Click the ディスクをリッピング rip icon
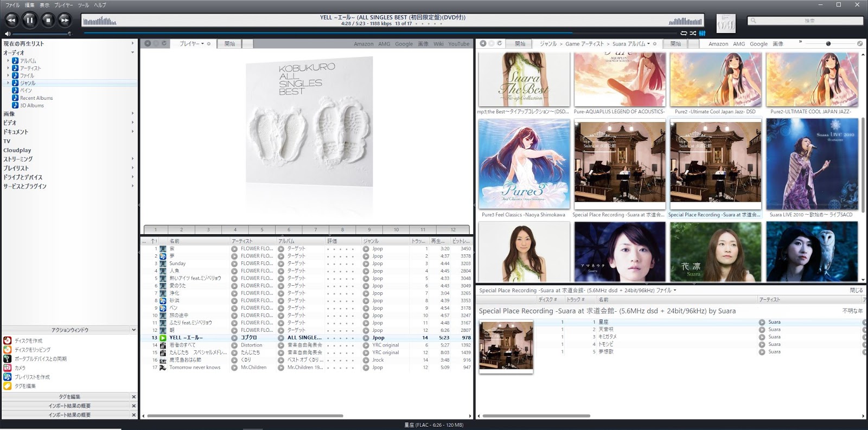Viewport: 868px width, 430px height. [x=7, y=350]
